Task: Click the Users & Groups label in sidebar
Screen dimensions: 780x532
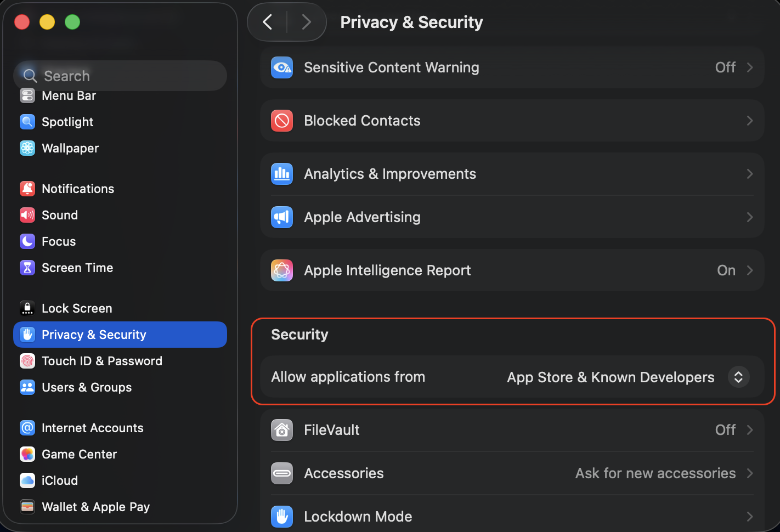Action: point(87,387)
